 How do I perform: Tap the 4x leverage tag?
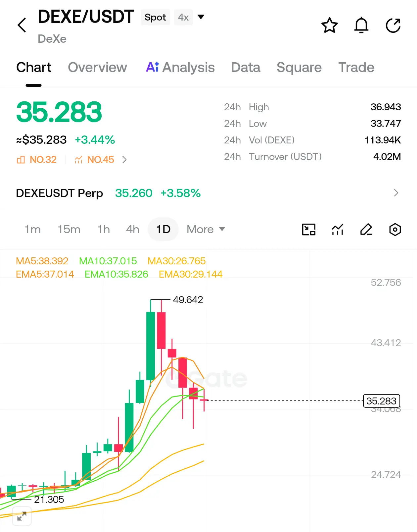183,17
